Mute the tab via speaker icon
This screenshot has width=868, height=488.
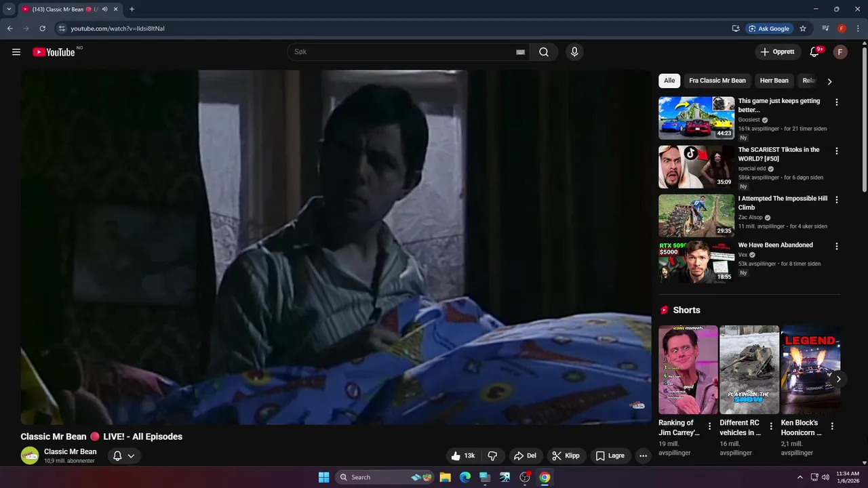coord(104,9)
